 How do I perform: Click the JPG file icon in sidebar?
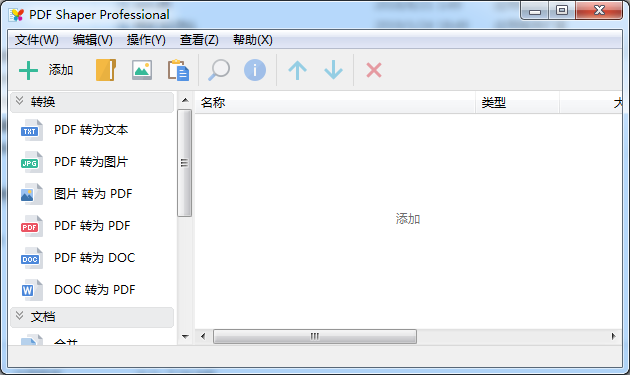click(32, 162)
